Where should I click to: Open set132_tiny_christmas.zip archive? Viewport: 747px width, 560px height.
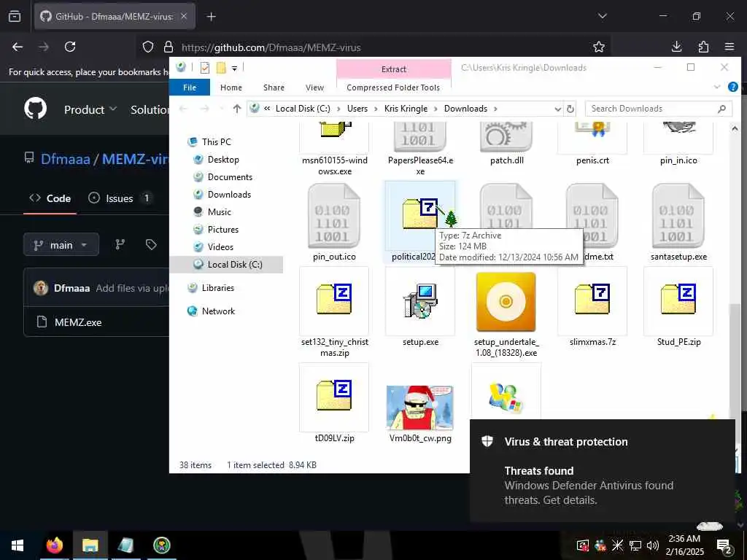(x=334, y=312)
